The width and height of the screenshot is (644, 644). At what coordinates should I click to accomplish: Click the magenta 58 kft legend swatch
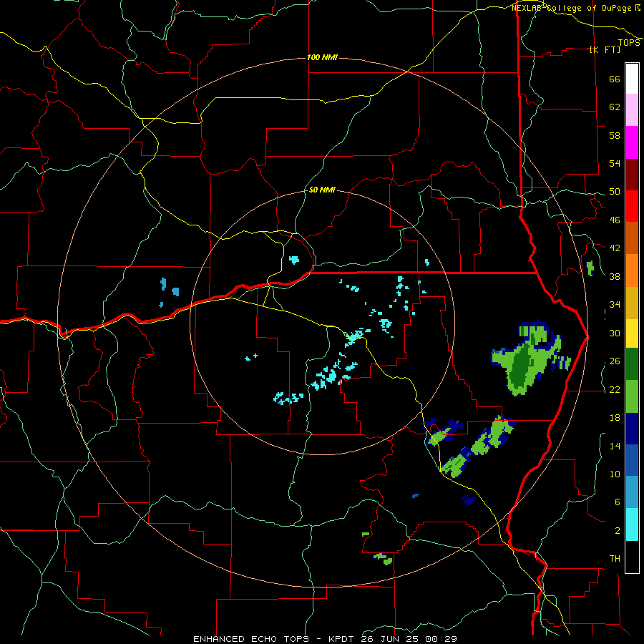click(632, 142)
